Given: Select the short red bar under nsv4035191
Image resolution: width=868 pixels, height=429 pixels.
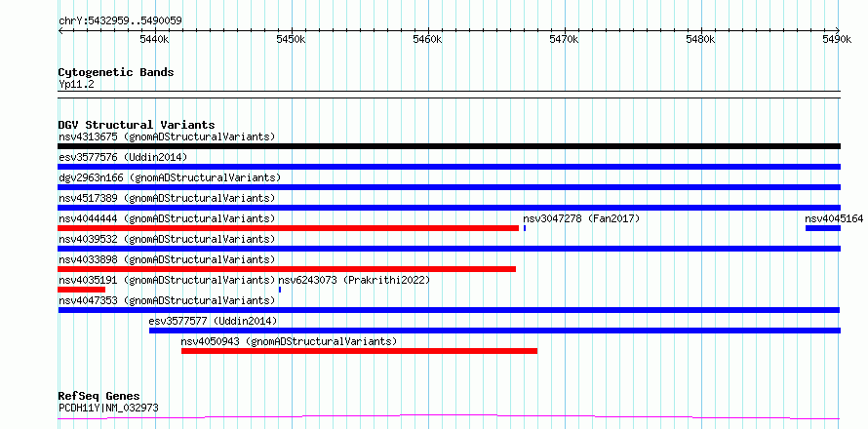Looking at the screenshot, I should tap(81, 290).
